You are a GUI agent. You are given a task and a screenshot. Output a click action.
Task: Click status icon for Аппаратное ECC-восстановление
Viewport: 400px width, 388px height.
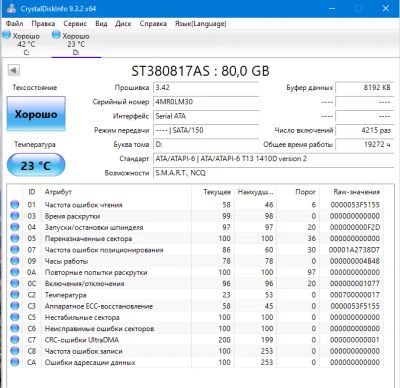pyautogui.click(x=15, y=306)
